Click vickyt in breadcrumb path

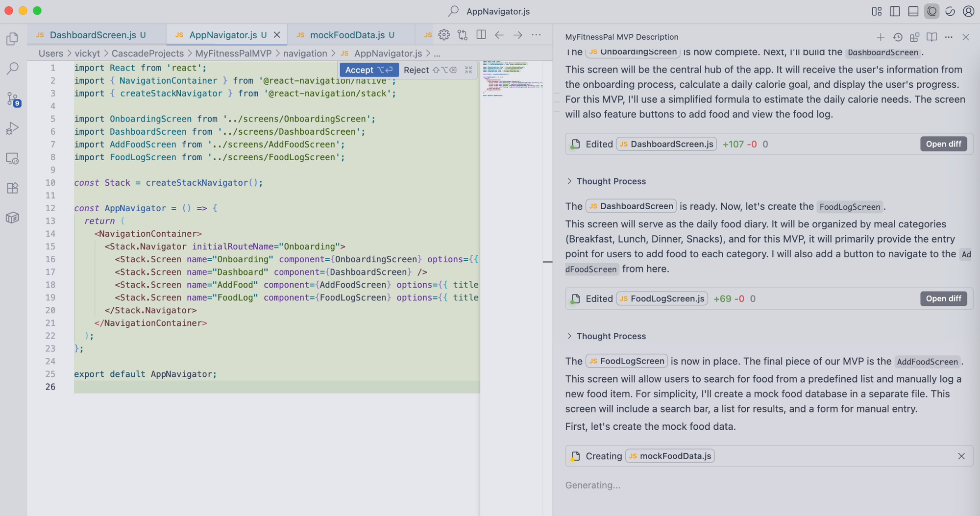click(x=87, y=53)
